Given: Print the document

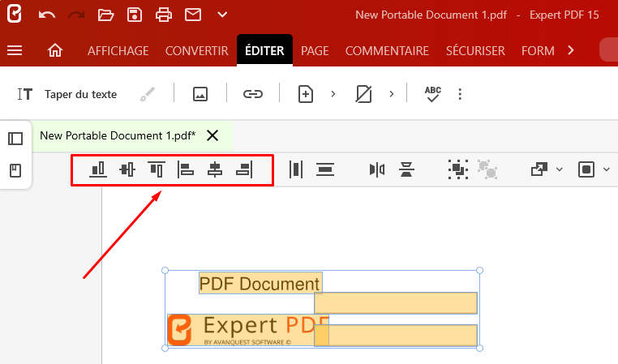Looking at the screenshot, I should (164, 15).
